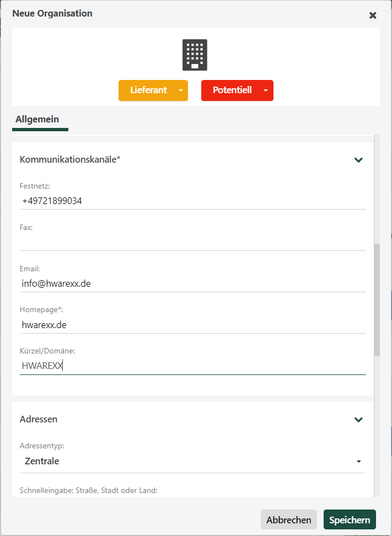Save the organisation with Speichern
Image resolution: width=392 pixels, height=536 pixels.
pyautogui.click(x=350, y=520)
